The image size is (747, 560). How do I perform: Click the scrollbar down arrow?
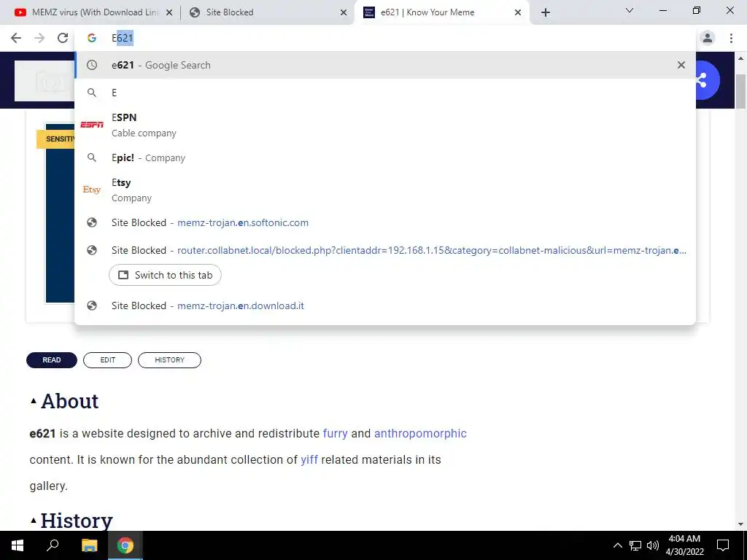tap(740, 524)
